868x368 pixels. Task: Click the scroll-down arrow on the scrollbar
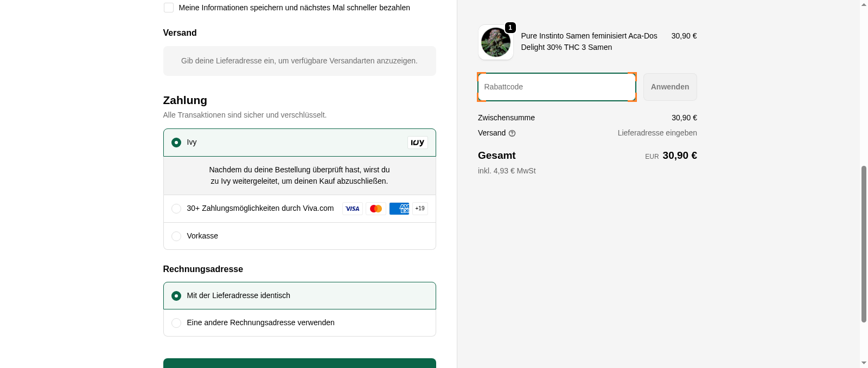point(864,364)
